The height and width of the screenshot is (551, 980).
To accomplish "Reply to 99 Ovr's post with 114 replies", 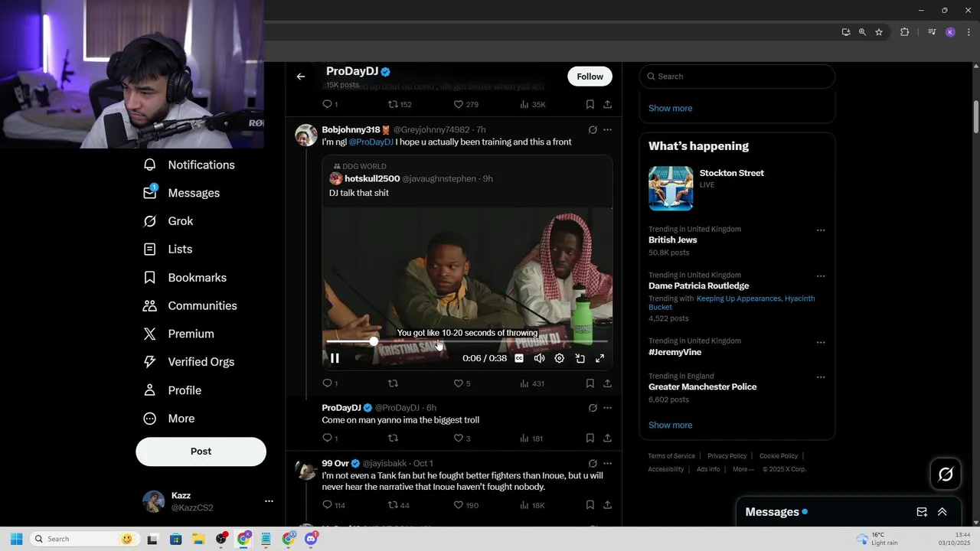I will [x=334, y=505].
